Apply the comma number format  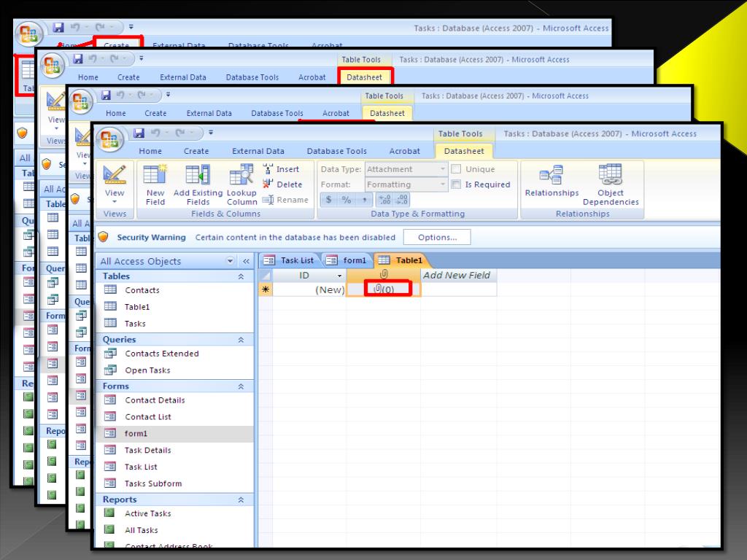[x=365, y=200]
